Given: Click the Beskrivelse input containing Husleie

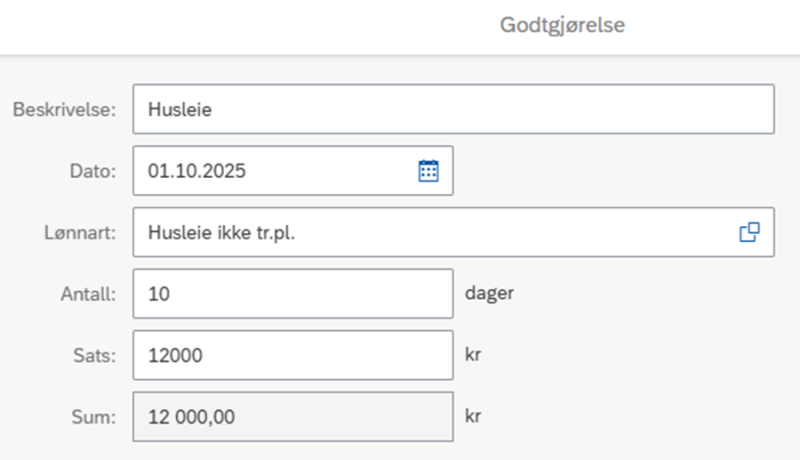Looking at the screenshot, I should pyautogui.click(x=454, y=109).
